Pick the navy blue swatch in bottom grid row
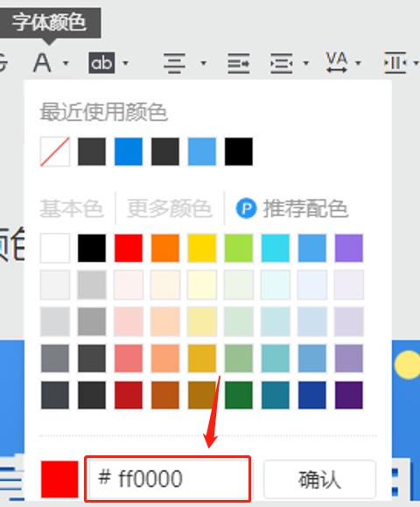The height and width of the screenshot is (507, 420). 312,395
